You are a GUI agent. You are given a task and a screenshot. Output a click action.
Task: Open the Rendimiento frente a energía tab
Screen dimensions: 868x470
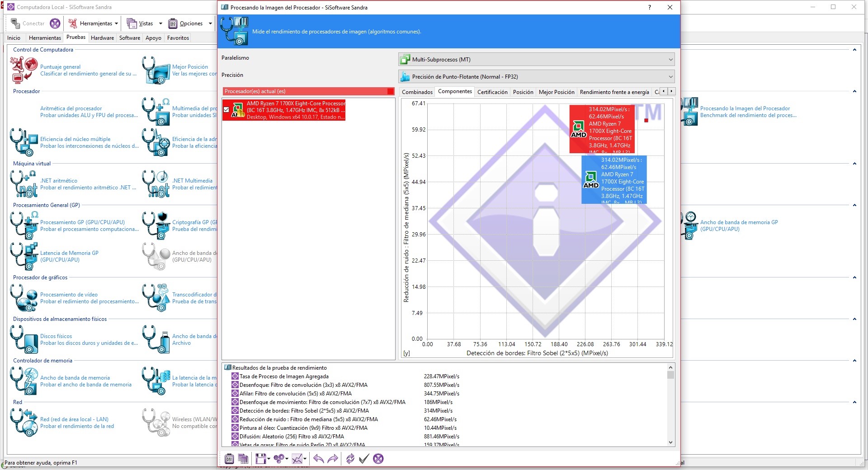[614, 92]
